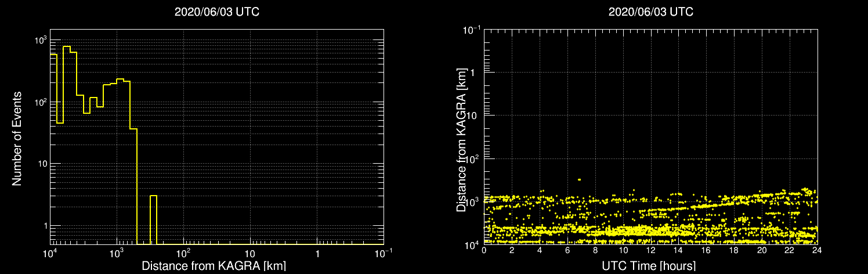
Task: Click the 10^3 tick on the histogram x-axis
Action: pyautogui.click(x=117, y=254)
